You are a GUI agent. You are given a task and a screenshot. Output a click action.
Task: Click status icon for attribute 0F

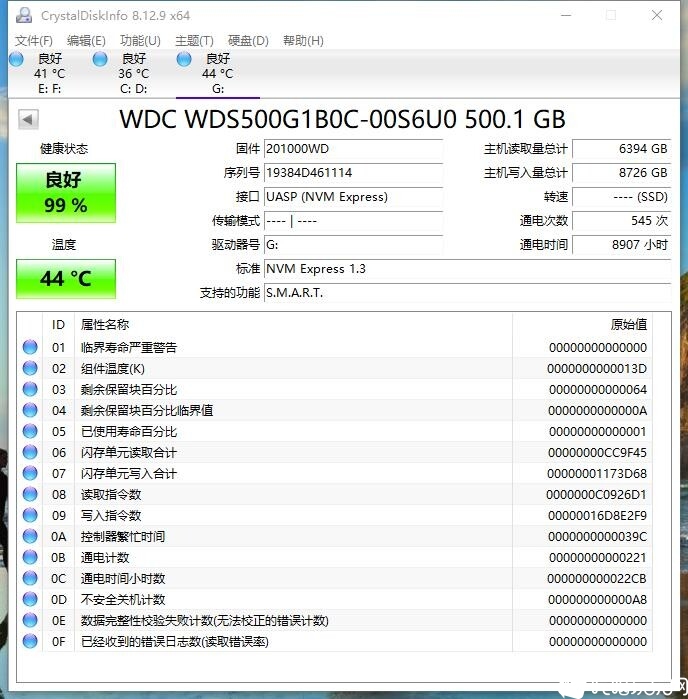[30, 641]
